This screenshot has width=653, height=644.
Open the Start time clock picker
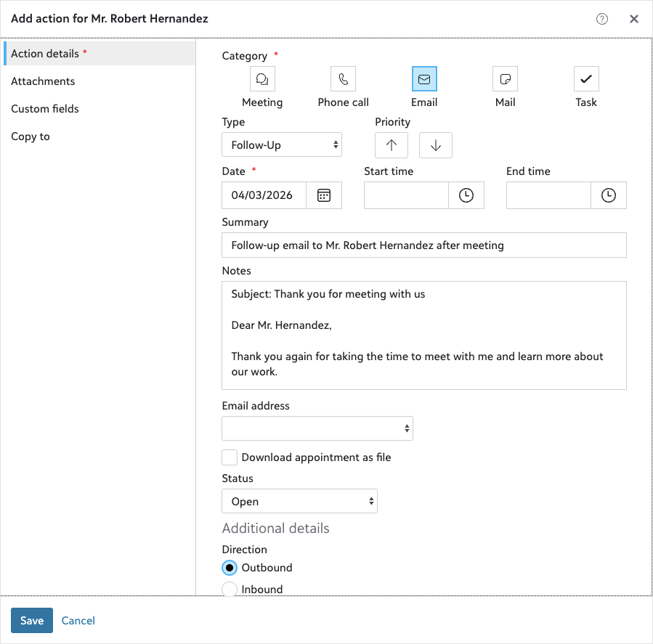tap(466, 195)
